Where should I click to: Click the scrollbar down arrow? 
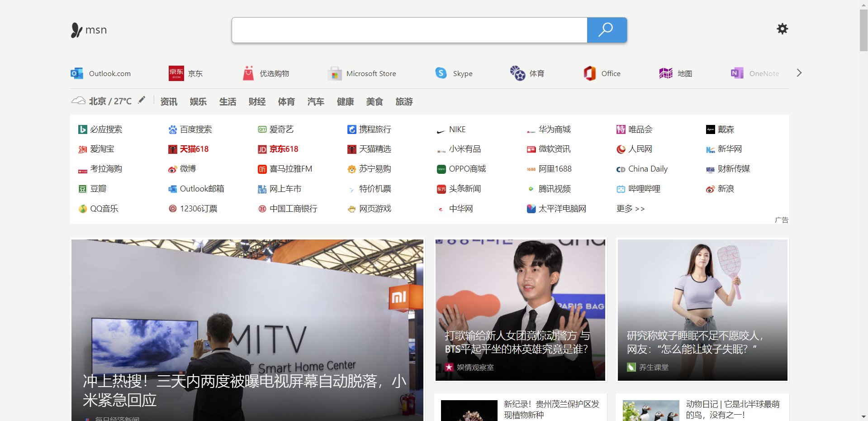pyautogui.click(x=863, y=416)
